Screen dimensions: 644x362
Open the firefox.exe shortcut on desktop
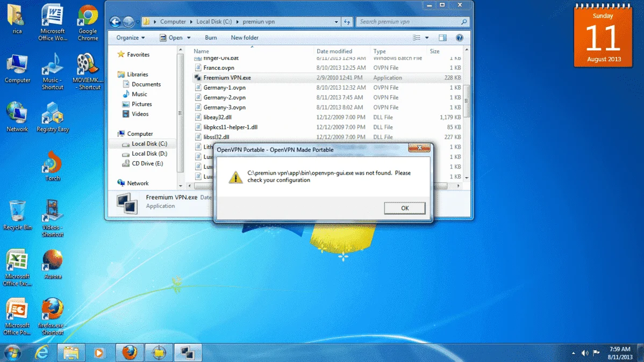(x=53, y=316)
